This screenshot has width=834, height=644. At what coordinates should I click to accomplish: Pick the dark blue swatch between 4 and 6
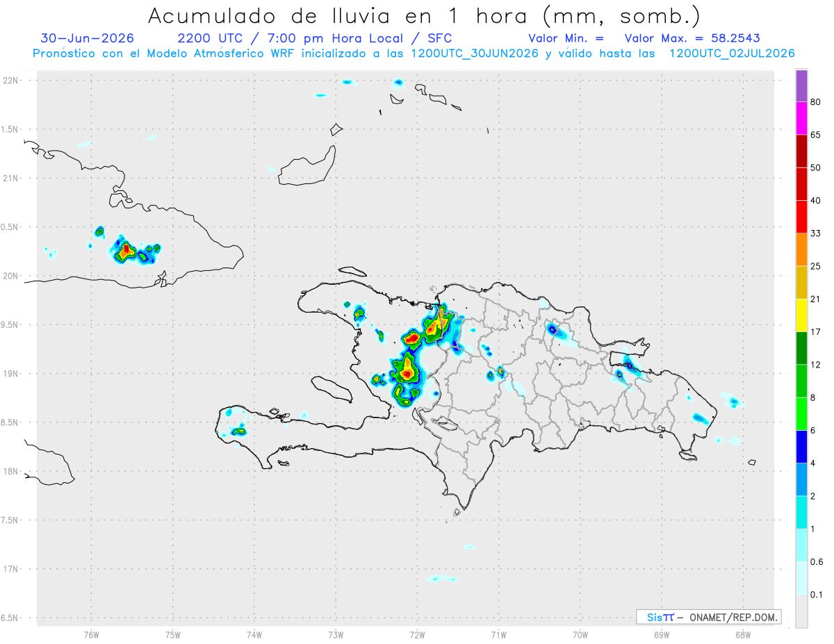pos(801,447)
